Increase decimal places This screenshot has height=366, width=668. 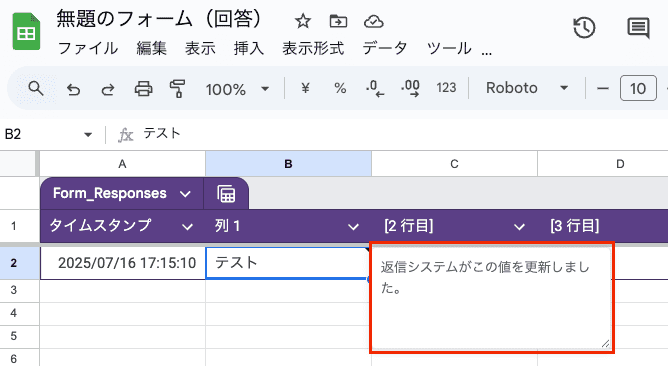(410, 88)
